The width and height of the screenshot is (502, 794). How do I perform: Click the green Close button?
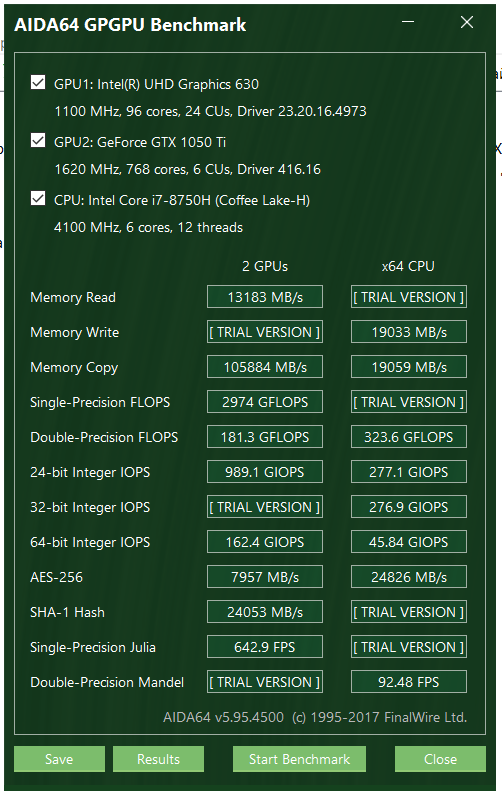click(x=440, y=759)
